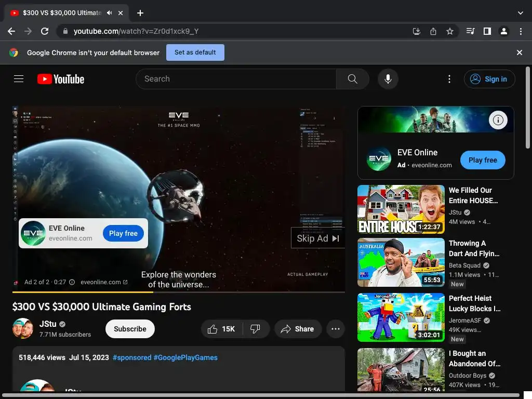Click EVE Online logo in sidebar ad
This screenshot has height=399, width=532.
(x=379, y=159)
